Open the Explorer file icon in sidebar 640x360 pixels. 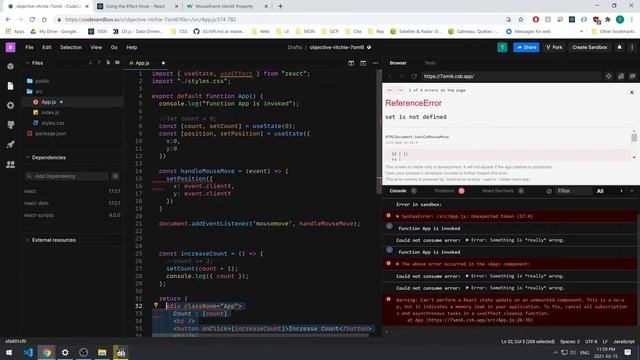point(11,86)
